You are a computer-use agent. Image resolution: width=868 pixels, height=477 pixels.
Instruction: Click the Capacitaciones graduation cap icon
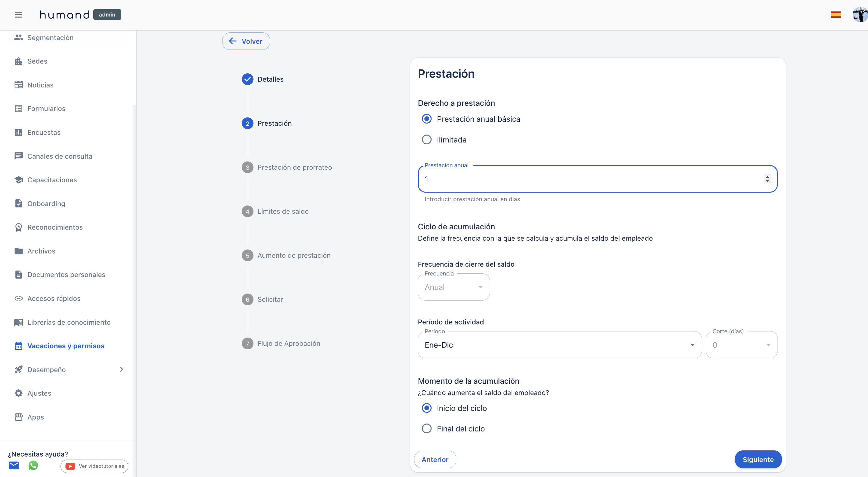tap(19, 180)
